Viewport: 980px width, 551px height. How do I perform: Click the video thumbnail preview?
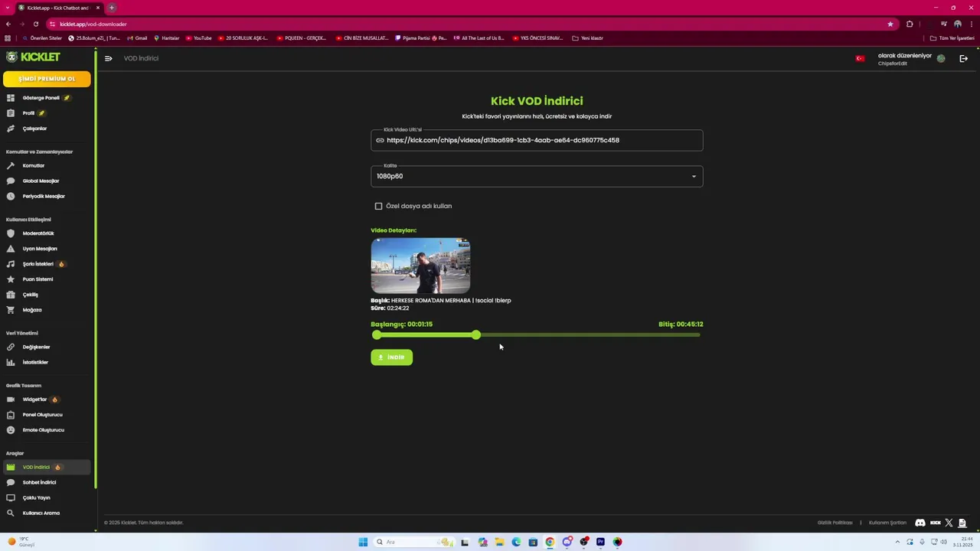[x=420, y=266]
